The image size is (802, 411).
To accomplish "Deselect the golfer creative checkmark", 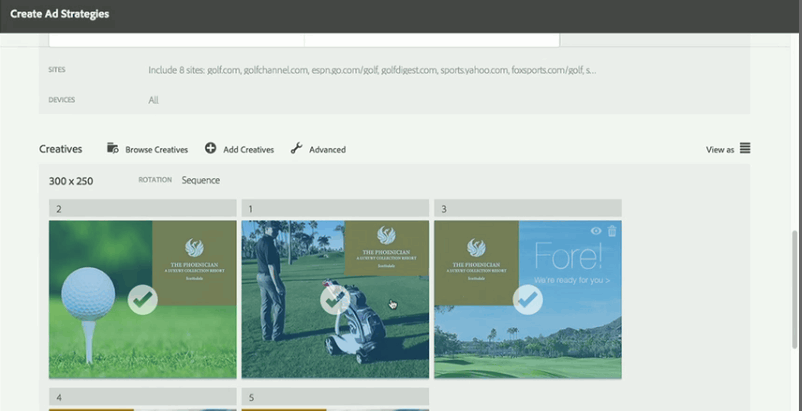I will click(x=335, y=299).
